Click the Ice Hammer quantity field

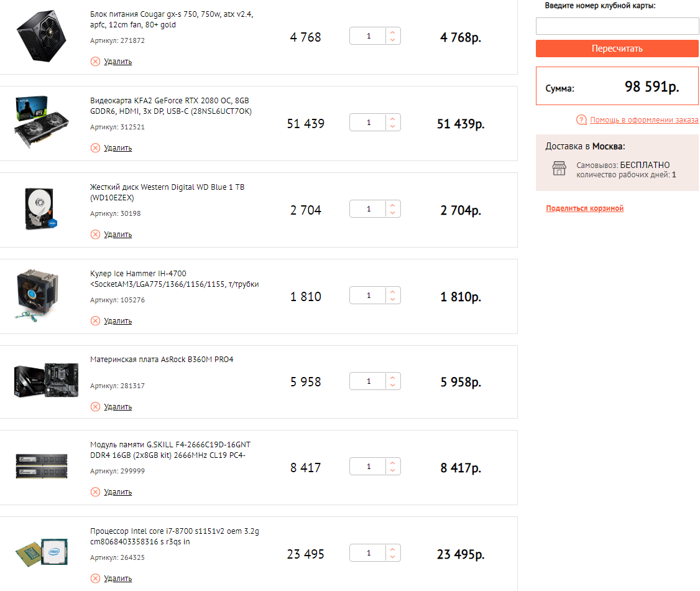pyautogui.click(x=368, y=295)
